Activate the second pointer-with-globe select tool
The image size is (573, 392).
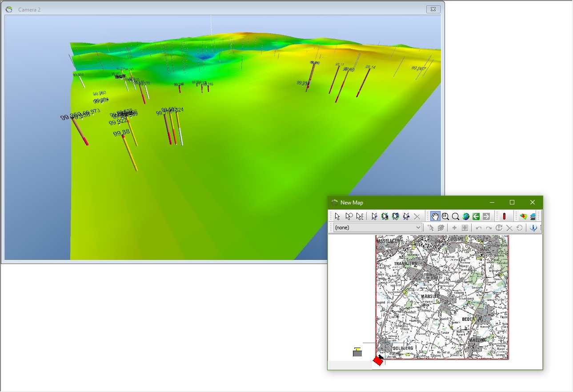396,216
